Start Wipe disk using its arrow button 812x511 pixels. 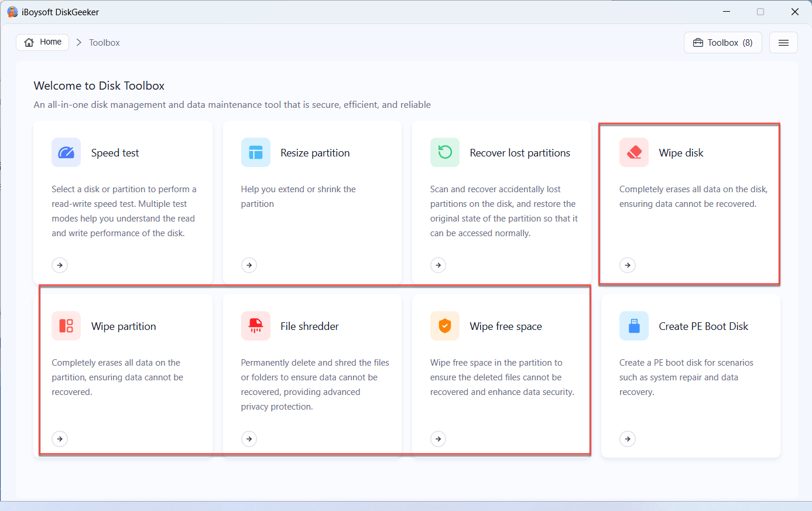coord(628,265)
